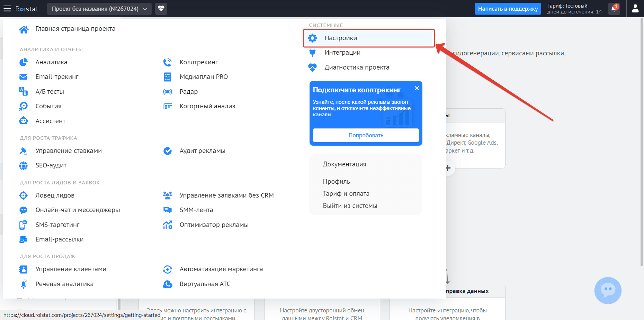Click Выйти из системы link

[x=350, y=206]
